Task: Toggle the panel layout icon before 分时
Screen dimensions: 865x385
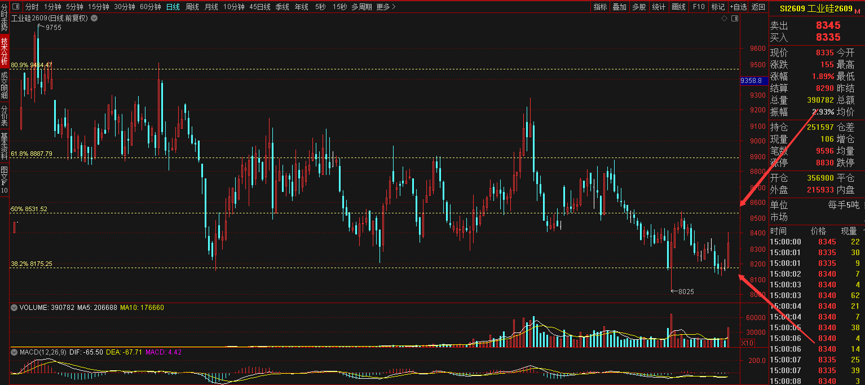Action: [15, 7]
